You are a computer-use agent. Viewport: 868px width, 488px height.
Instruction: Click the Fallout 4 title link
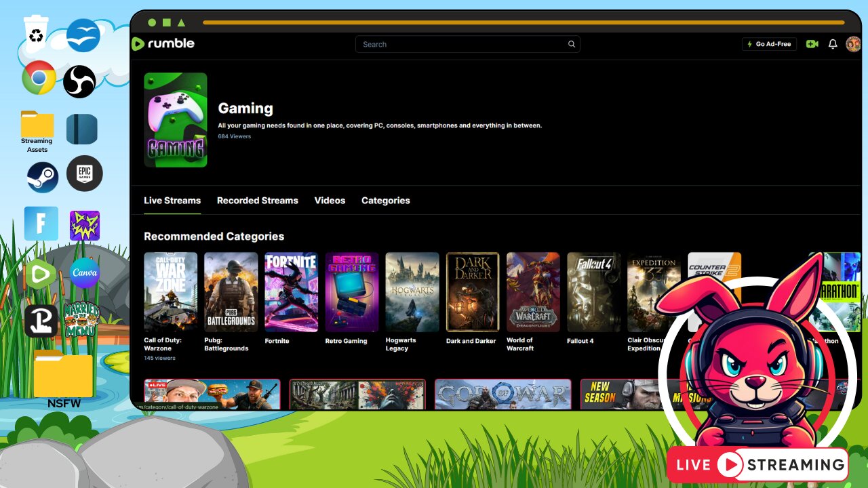click(x=580, y=341)
